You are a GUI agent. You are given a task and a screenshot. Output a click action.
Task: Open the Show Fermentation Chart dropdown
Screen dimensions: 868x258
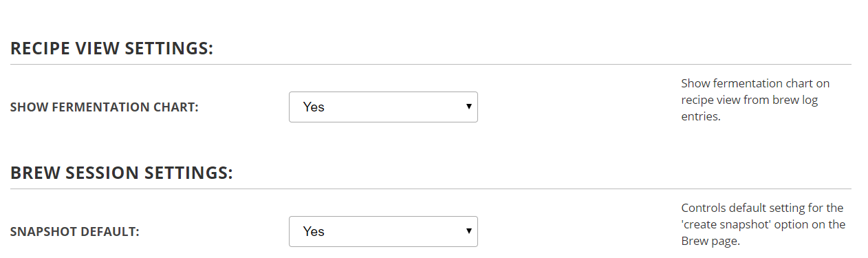pyautogui.click(x=383, y=107)
